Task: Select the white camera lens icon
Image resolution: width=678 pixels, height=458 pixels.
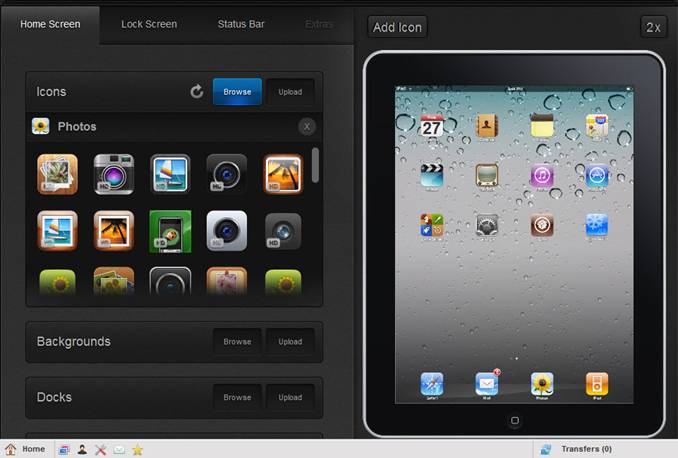Action: coord(227,231)
